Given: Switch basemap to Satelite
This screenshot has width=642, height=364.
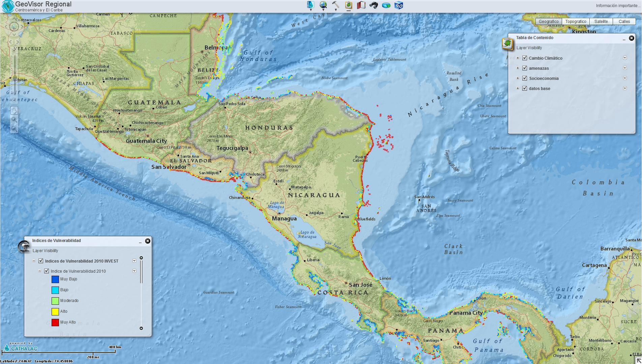Looking at the screenshot, I should tap(601, 21).
